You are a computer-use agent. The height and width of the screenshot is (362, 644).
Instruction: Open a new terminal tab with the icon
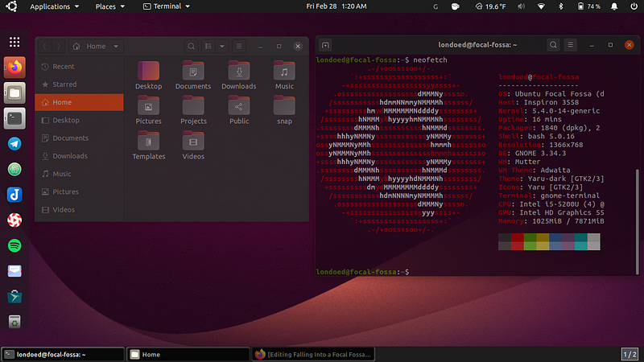[326, 47]
